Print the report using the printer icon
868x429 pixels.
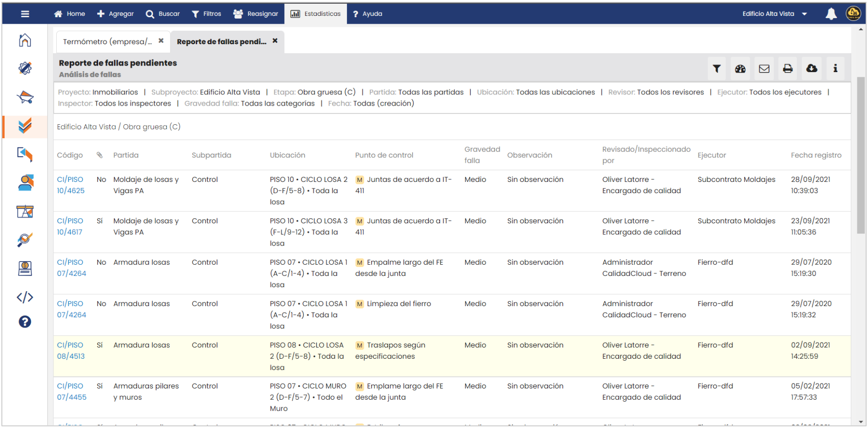(x=788, y=69)
